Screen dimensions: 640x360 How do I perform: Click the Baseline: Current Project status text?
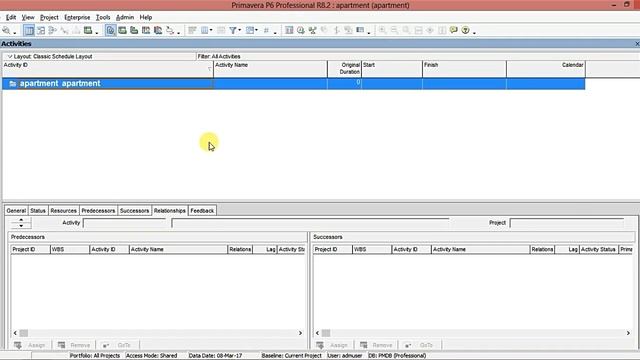click(x=291, y=356)
